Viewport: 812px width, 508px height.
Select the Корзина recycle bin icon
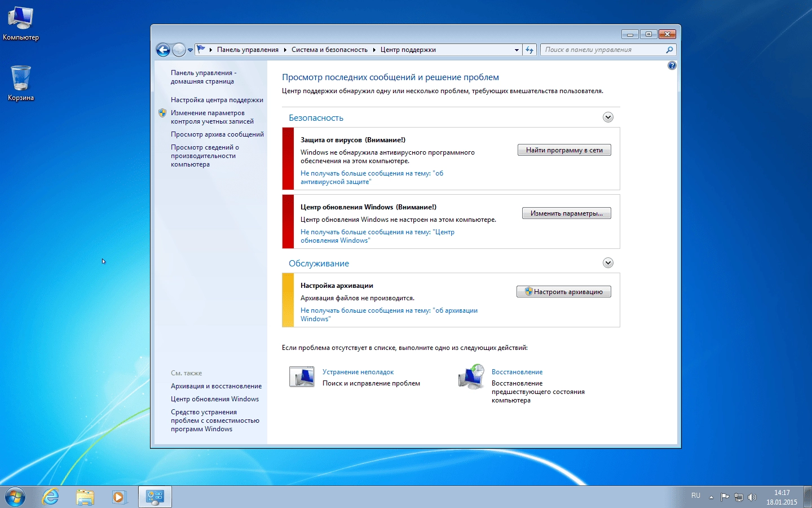21,83
